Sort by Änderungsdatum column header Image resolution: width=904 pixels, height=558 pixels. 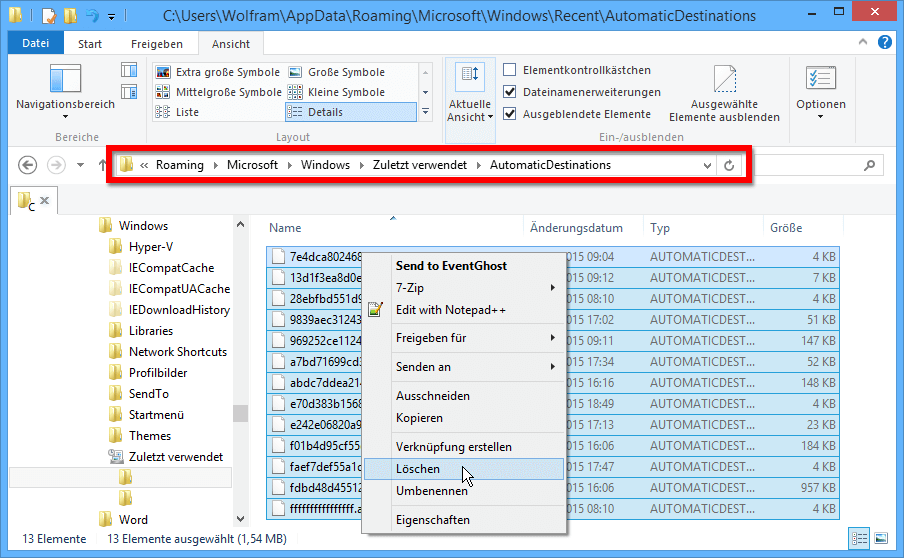click(x=583, y=228)
